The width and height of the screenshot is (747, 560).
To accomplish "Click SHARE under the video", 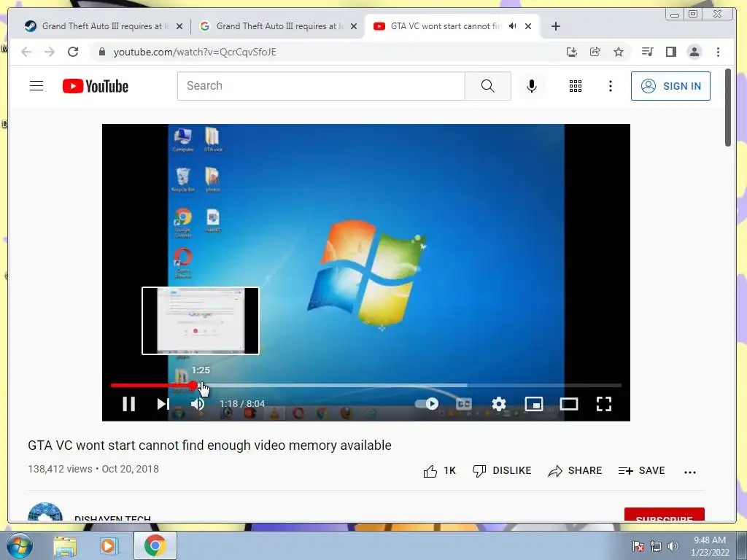I will coord(575,471).
